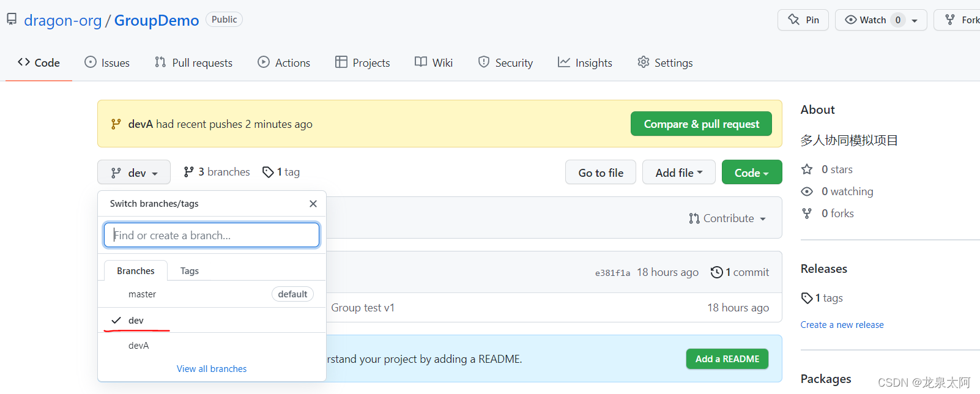Select the checked dev branch entry
This screenshot has width=980, height=394.
point(212,320)
